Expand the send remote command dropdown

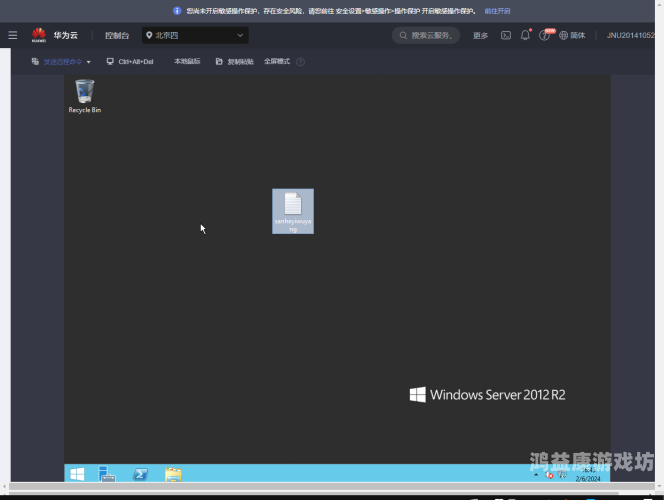pyautogui.click(x=61, y=62)
